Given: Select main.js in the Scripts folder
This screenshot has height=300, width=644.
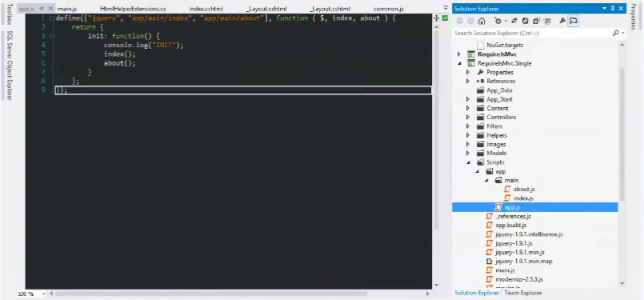Looking at the screenshot, I should (505, 270).
